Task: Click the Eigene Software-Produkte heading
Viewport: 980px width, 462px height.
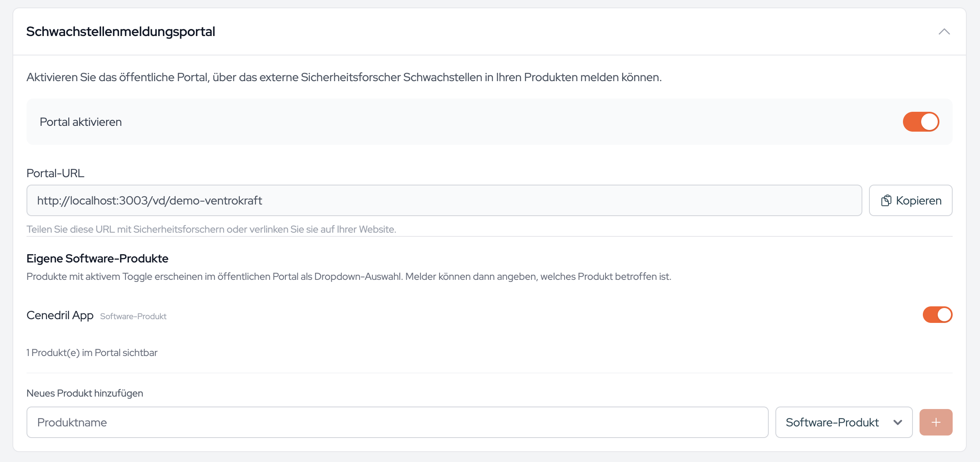Action: (x=97, y=258)
